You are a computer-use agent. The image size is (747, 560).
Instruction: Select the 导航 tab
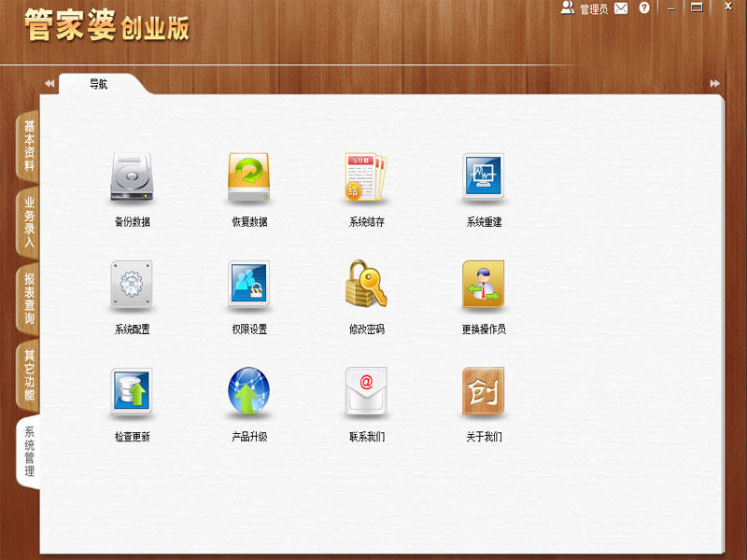99,84
